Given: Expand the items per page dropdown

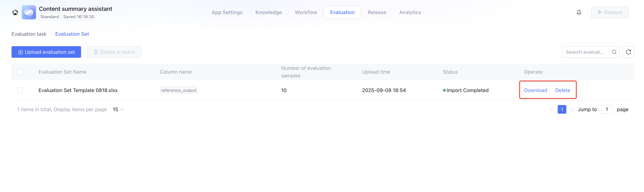Looking at the screenshot, I should click(118, 110).
